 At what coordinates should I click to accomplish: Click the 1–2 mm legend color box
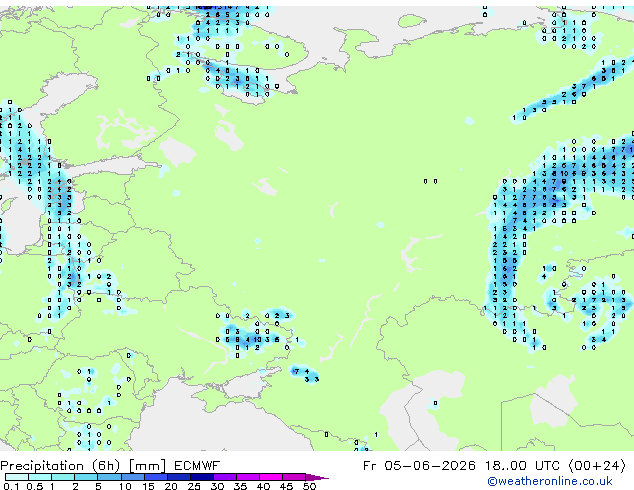63,477
